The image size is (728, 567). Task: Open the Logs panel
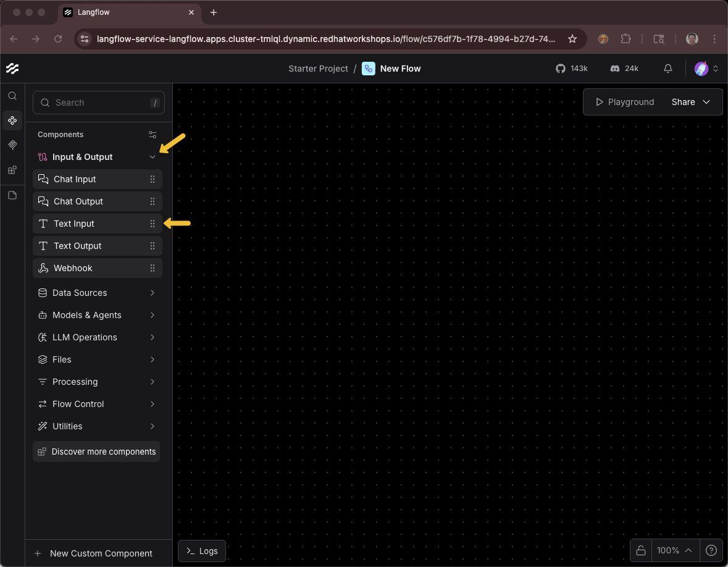tap(201, 550)
